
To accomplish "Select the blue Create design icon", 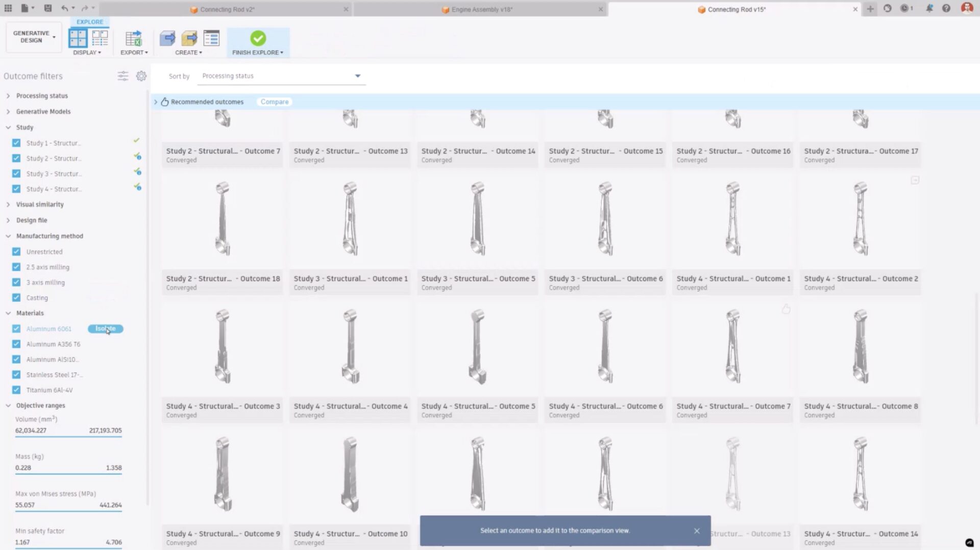I will [x=167, y=38].
